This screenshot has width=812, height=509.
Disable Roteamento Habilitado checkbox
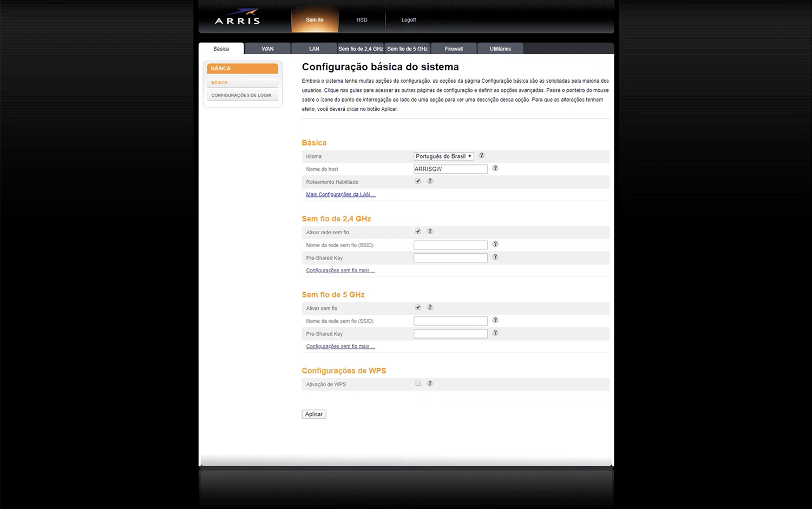click(418, 181)
